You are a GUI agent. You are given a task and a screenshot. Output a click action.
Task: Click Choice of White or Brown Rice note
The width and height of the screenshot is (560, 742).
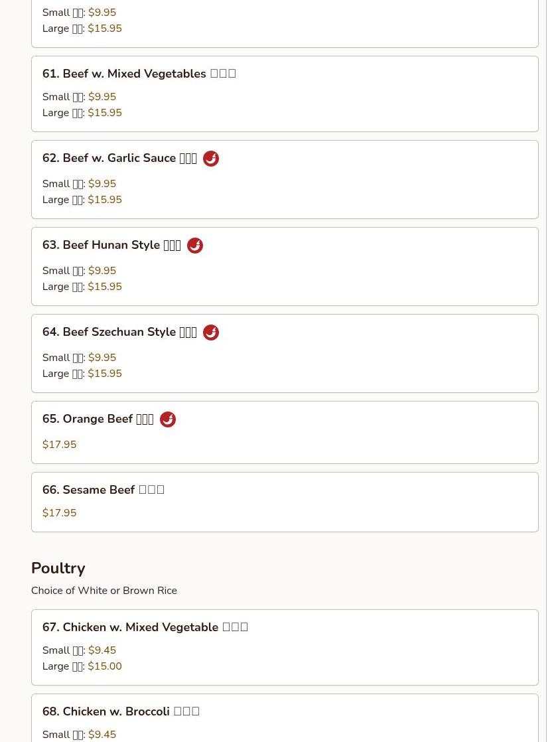tap(104, 591)
